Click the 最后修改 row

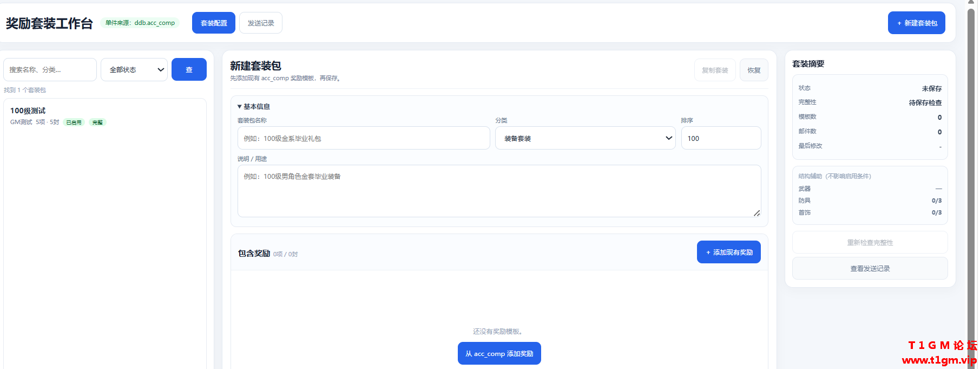click(870, 146)
